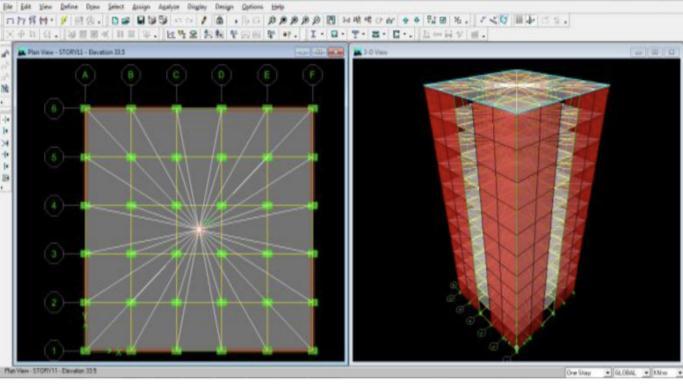Toggle the Object Shrink icon
683x386 pixels.
coord(431,20)
